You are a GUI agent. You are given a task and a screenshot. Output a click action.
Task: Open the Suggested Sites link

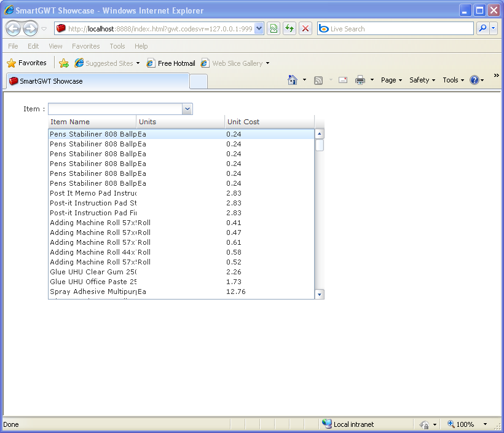(x=107, y=63)
